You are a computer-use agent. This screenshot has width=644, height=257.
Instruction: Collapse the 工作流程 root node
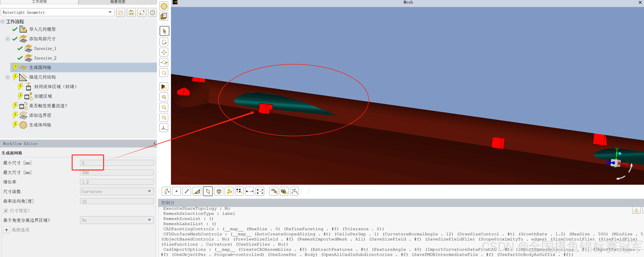click(3, 22)
